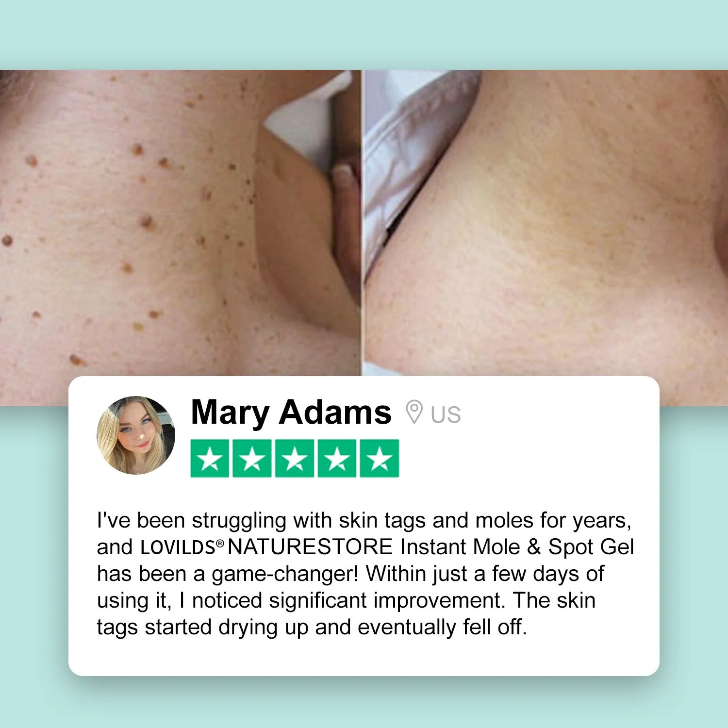Select the second green rating star

(252, 459)
